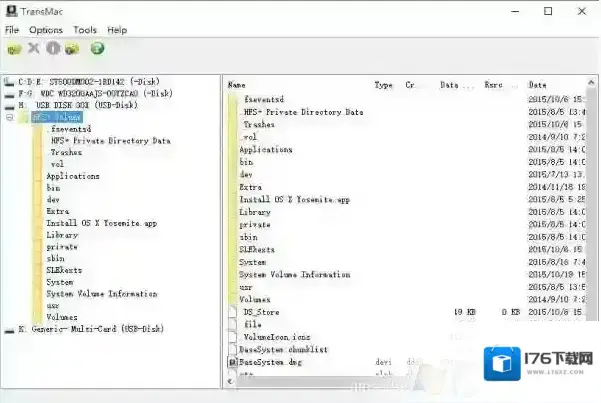Select Extra folder in left tree
Image resolution: width=601 pixels, height=403 pixels.
57,211
